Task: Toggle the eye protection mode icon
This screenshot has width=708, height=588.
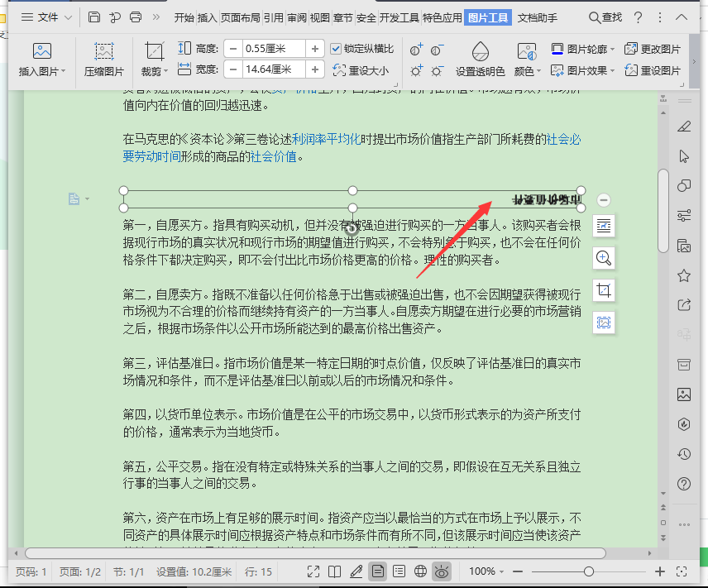Action: pos(442,571)
